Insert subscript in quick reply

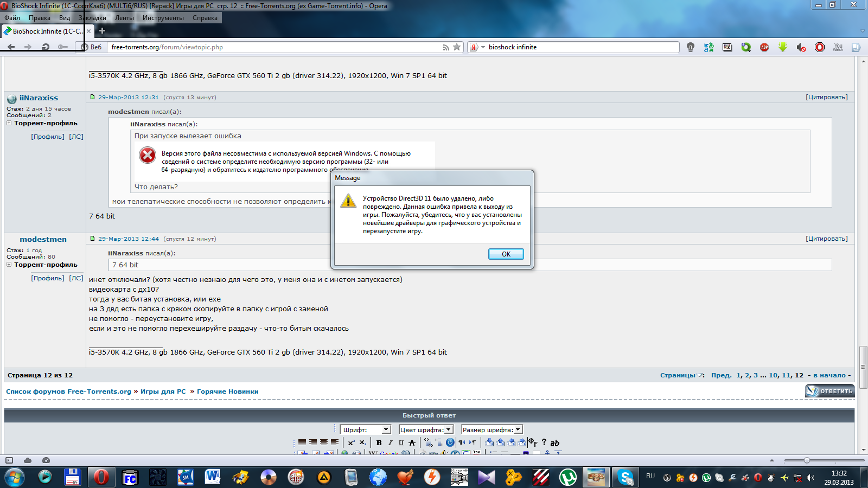click(x=362, y=442)
